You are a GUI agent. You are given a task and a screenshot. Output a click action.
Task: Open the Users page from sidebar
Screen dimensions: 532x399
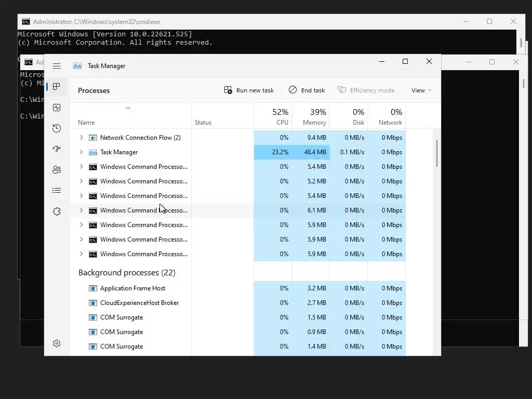[x=57, y=170]
